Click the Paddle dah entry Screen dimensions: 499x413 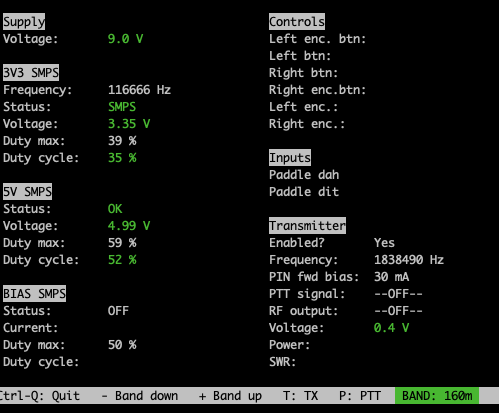click(x=304, y=175)
